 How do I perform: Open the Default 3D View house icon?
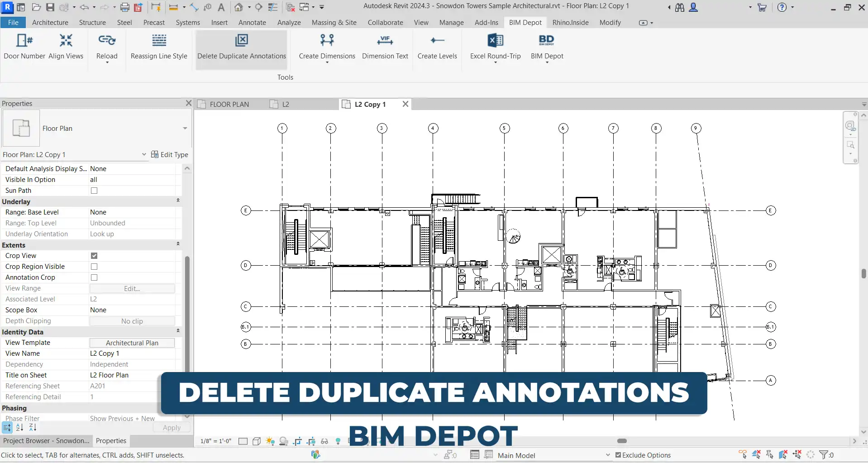(238, 7)
